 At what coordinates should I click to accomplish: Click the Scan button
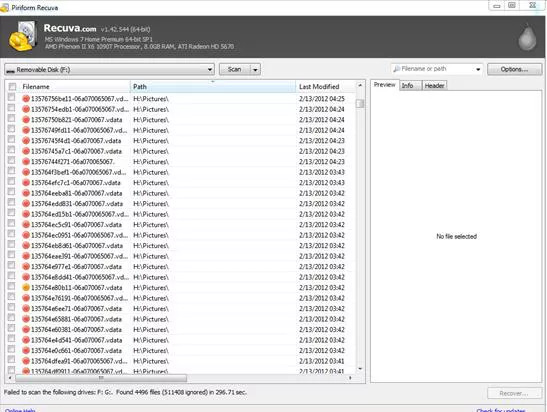pos(235,69)
